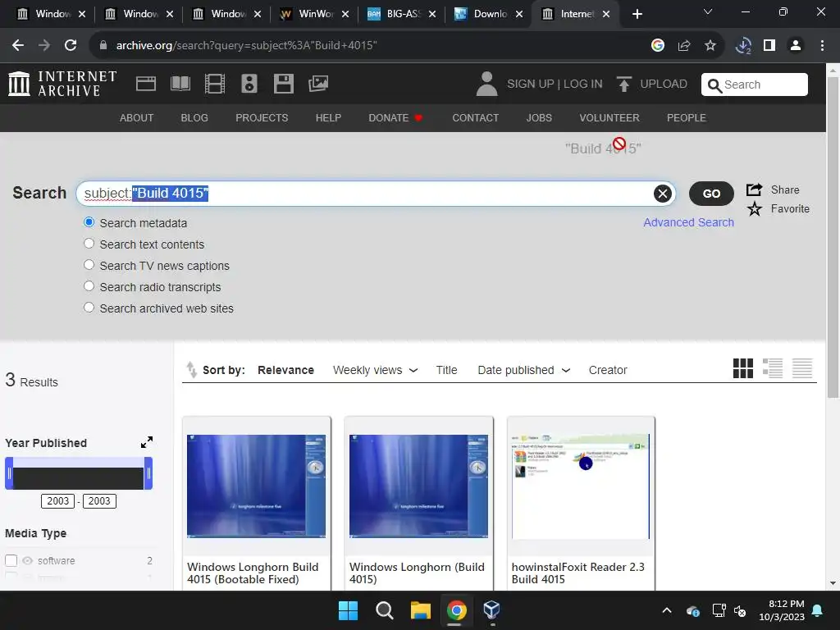Click the Google icon in address bar
This screenshot has height=630, width=840.
click(x=658, y=46)
